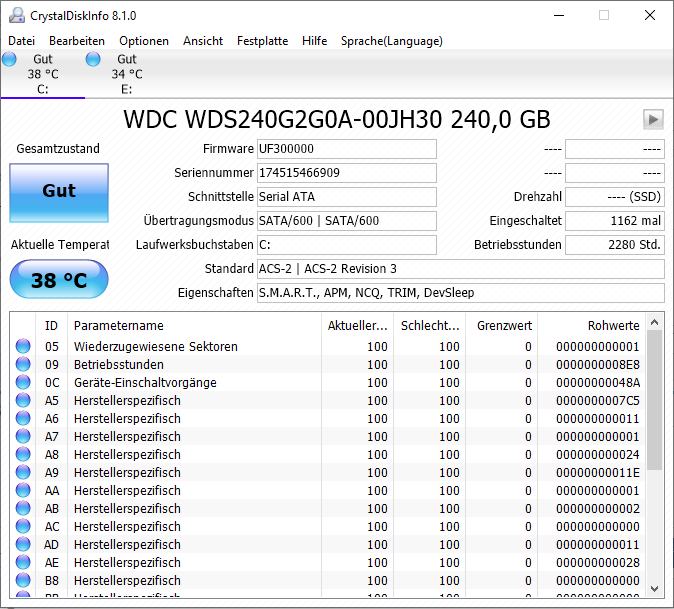Click the Betriebsstunden field 2280 Std.
Image resolution: width=674 pixels, height=609 pixels.
click(615, 245)
